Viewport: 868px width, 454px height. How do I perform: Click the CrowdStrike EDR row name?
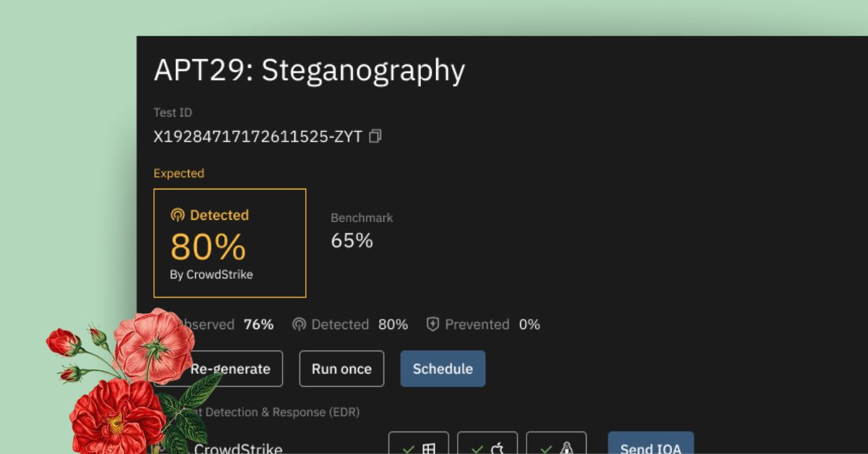coord(238,447)
